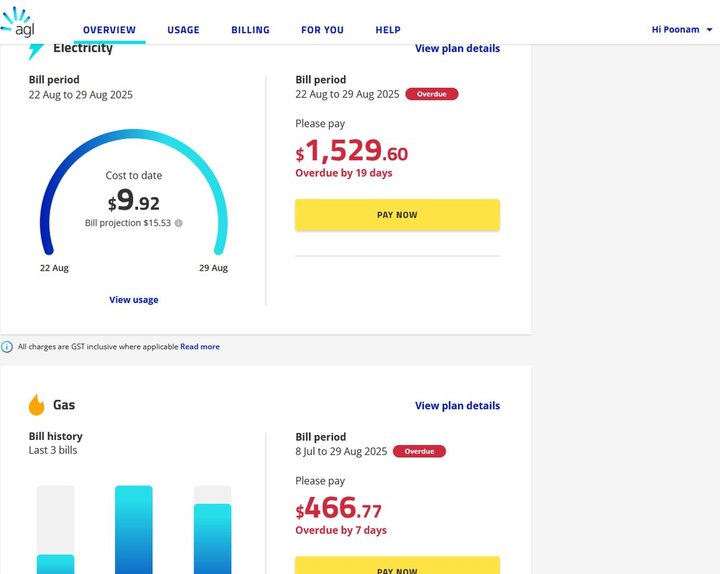Click the AGL logo
The height and width of the screenshot is (574, 720).
point(17,22)
